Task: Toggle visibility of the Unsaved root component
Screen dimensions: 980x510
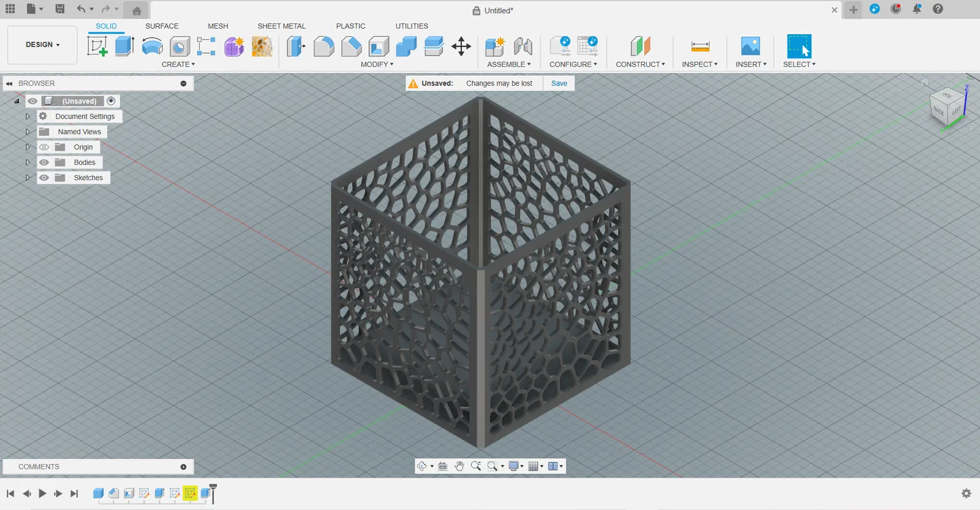Action: point(32,101)
